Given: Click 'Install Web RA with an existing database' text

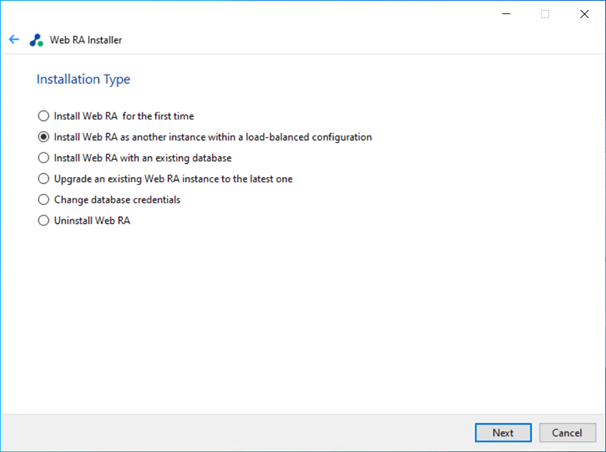Looking at the screenshot, I should [x=143, y=158].
